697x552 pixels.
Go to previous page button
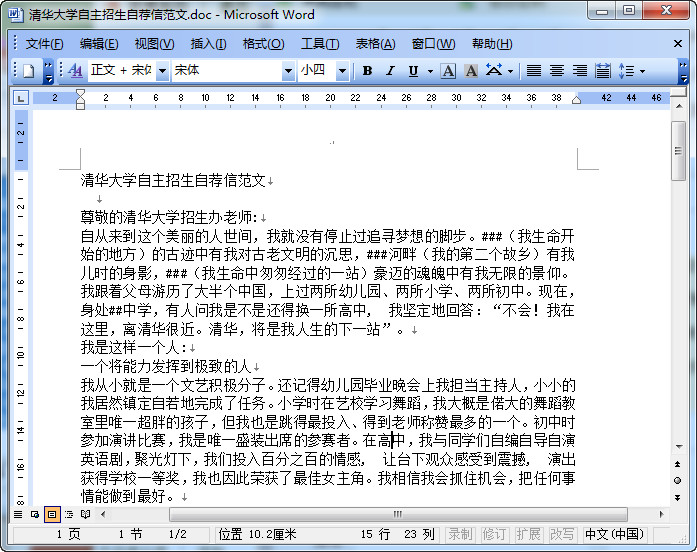coord(677,464)
